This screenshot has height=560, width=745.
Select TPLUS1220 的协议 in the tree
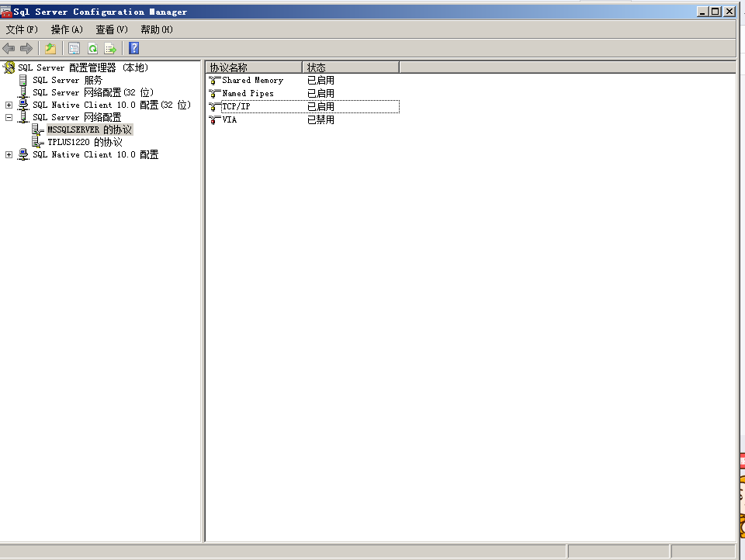85,141
